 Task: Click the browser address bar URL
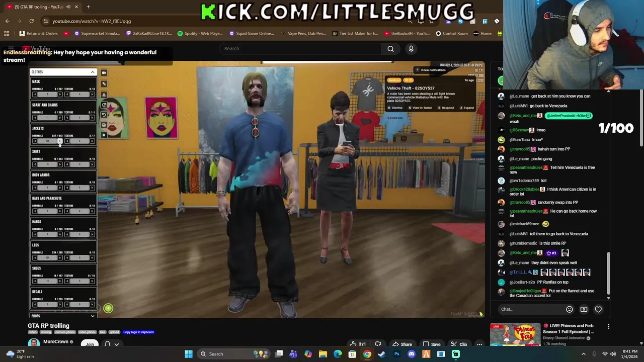pyautogui.click(x=92, y=21)
